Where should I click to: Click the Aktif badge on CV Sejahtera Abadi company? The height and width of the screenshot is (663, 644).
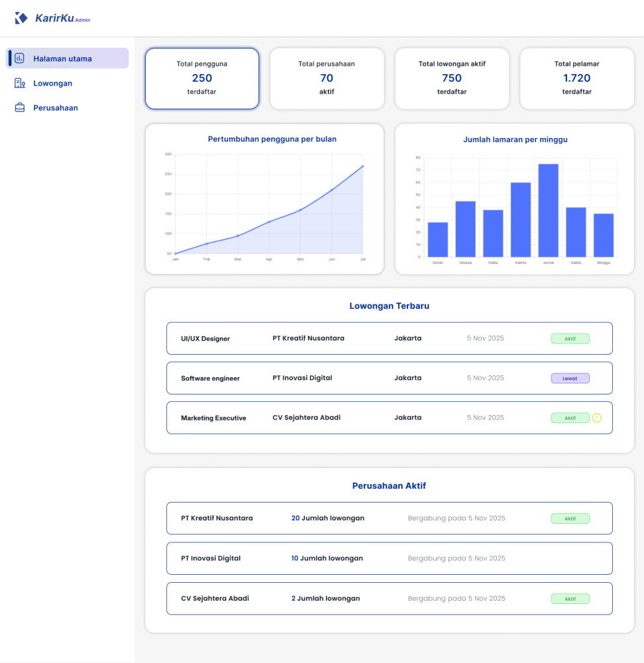[570, 599]
